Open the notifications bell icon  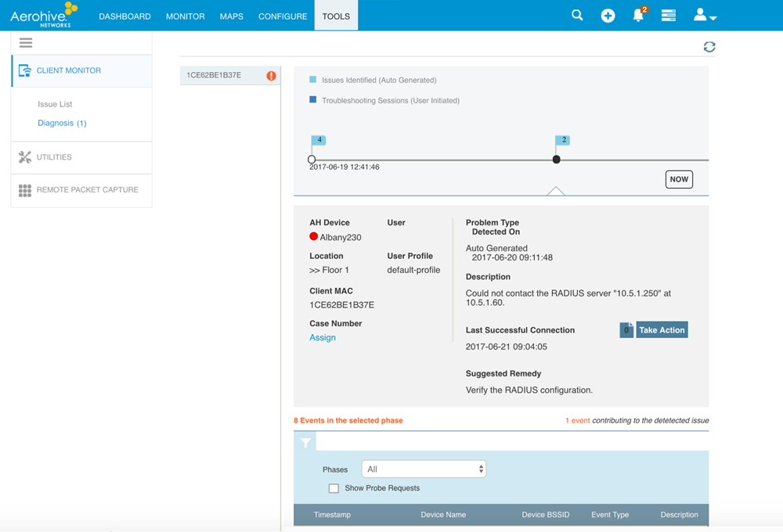638,16
